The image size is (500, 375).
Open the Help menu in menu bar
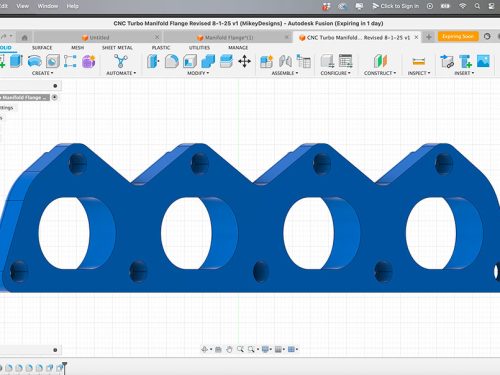(72, 6)
